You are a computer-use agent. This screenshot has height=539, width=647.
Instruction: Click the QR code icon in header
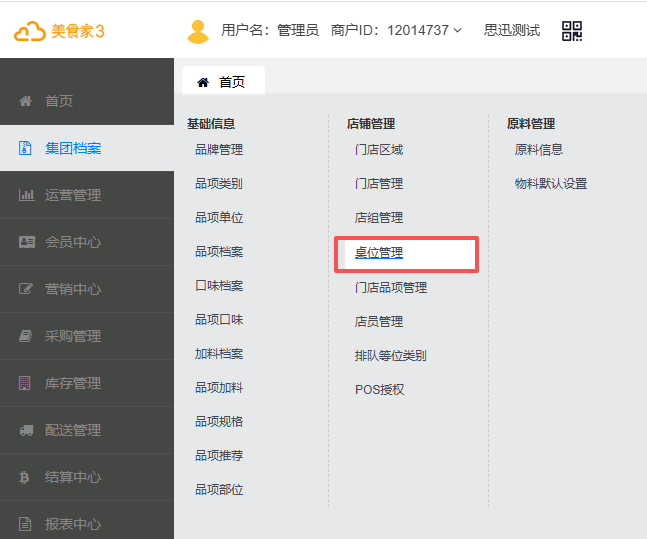click(572, 31)
